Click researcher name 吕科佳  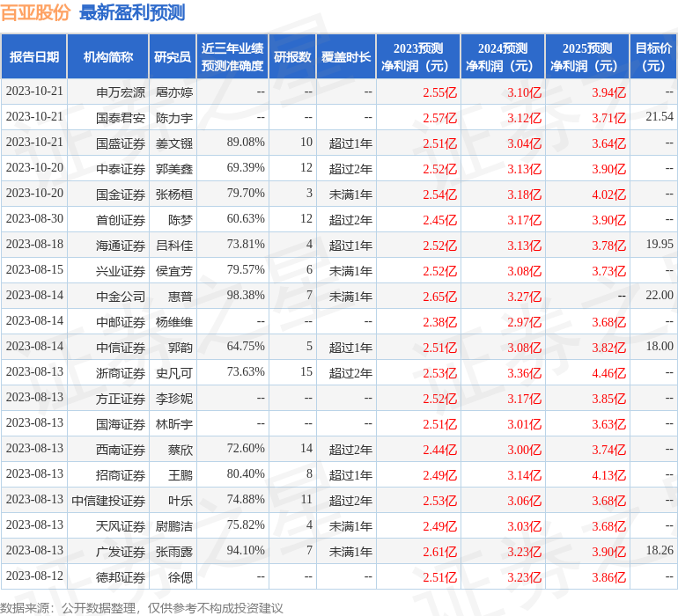point(174,246)
